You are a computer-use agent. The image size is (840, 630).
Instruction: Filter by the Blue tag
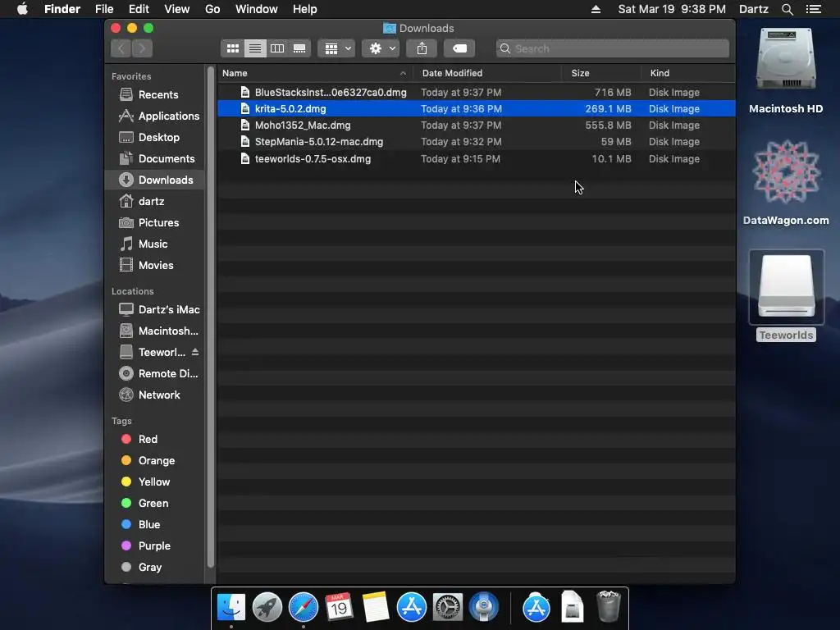(x=154, y=525)
